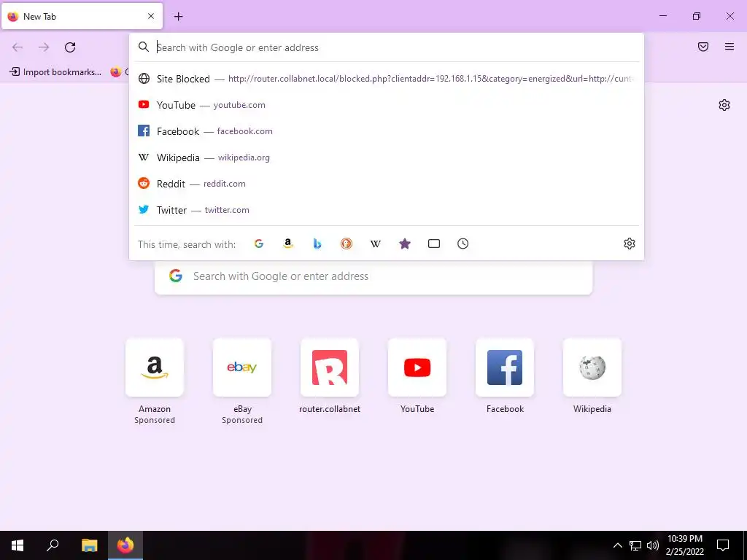Open File Explorer from the taskbar
Image resolution: width=747 pixels, height=560 pixels.
[89, 545]
